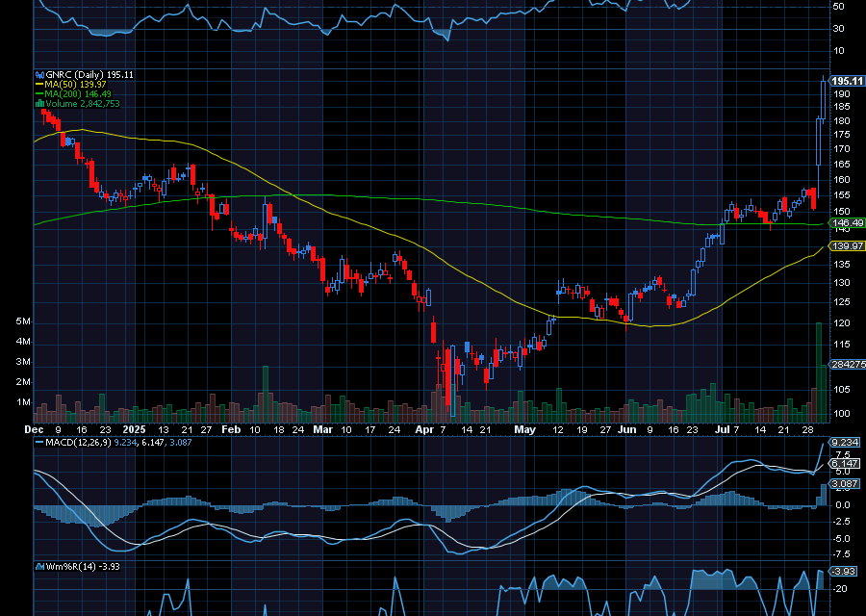Click the 1M volume axis label

click(23, 402)
